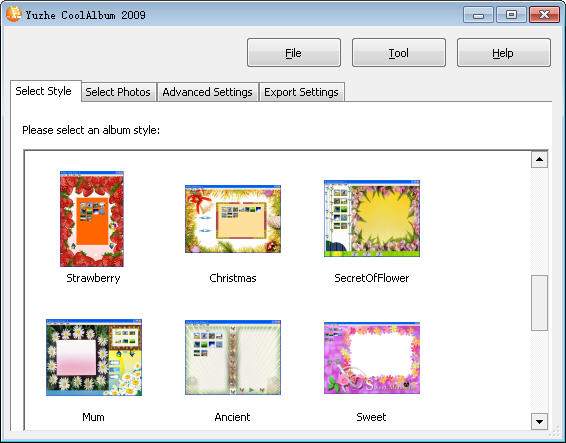This screenshot has width=566, height=443.
Task: Switch to the Select Photos tab
Action: tap(118, 92)
